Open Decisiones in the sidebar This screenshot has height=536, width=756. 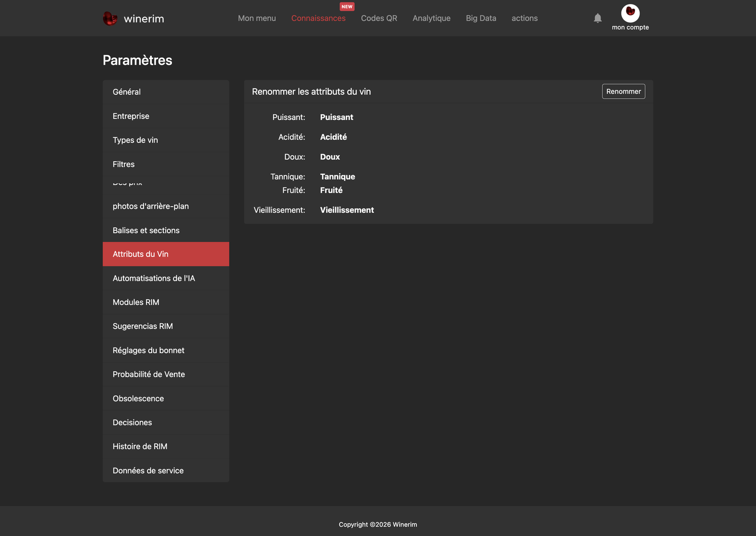pos(166,422)
